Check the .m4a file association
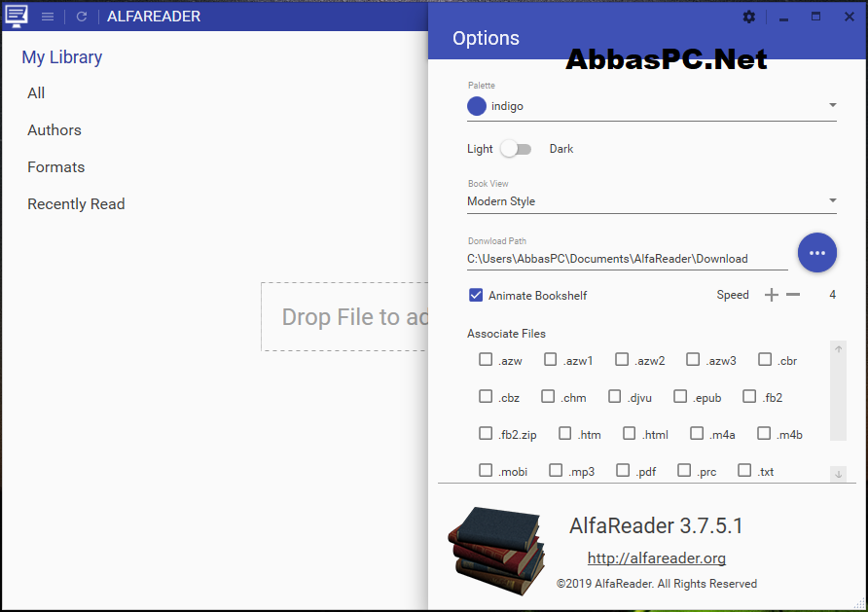 point(697,433)
